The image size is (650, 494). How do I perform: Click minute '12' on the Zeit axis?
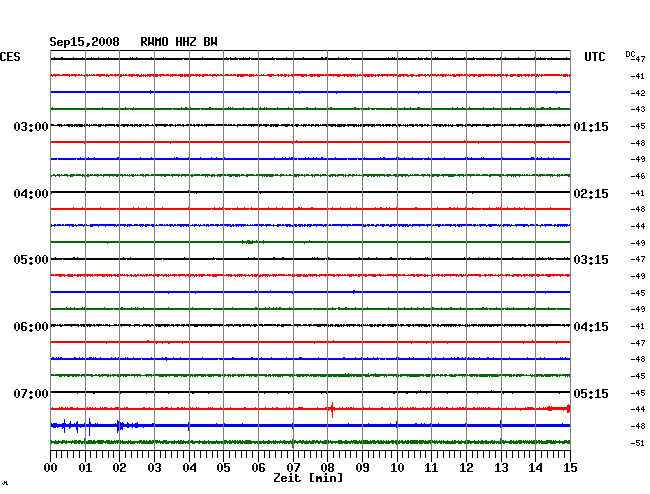pyautogui.click(x=466, y=468)
